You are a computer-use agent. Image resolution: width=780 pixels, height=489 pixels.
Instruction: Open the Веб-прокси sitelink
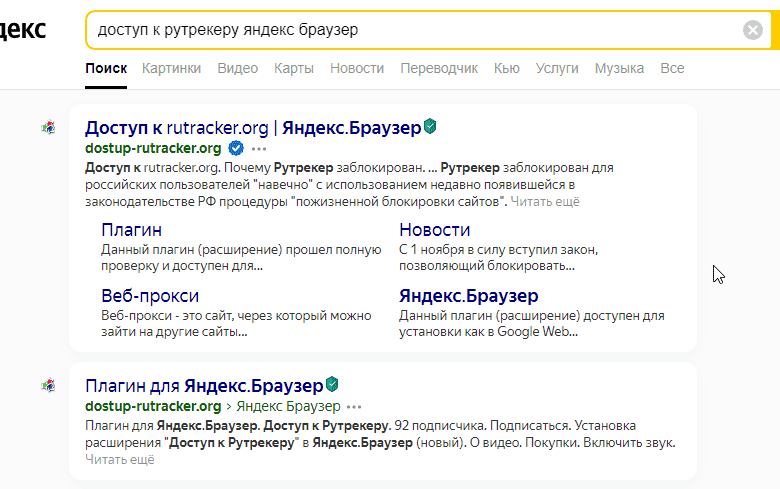click(150, 296)
